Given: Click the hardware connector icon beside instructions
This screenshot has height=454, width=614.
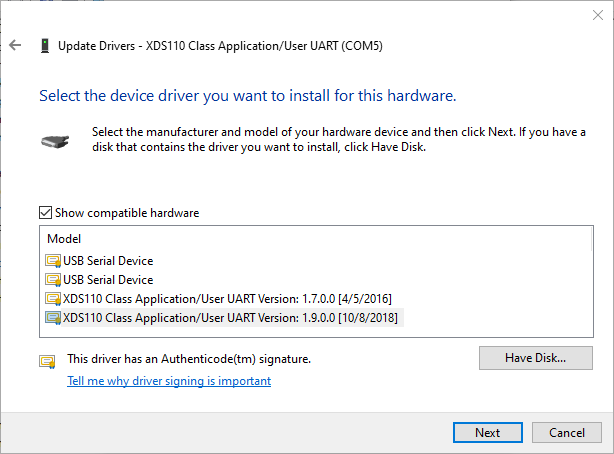Looking at the screenshot, I should (55, 141).
